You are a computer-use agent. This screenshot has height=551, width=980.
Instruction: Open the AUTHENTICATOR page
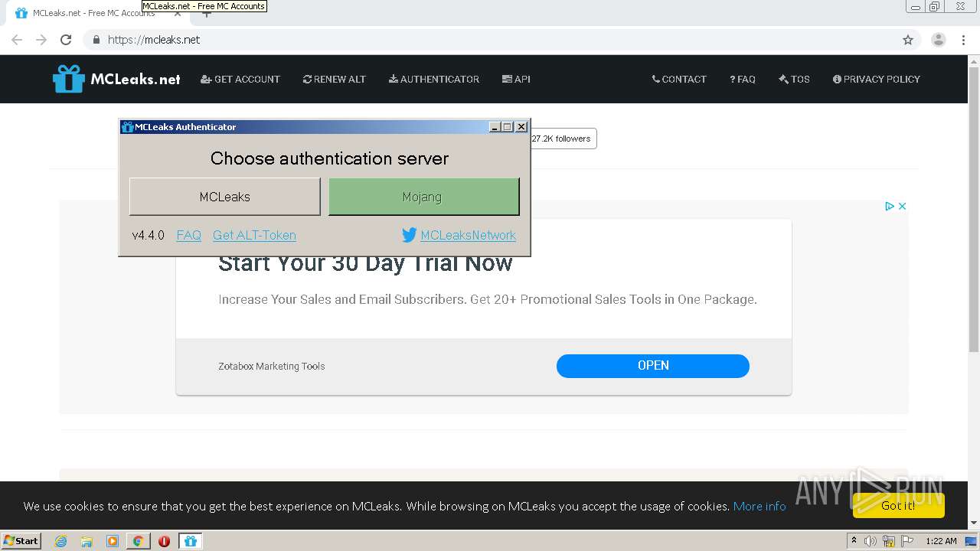(x=434, y=79)
